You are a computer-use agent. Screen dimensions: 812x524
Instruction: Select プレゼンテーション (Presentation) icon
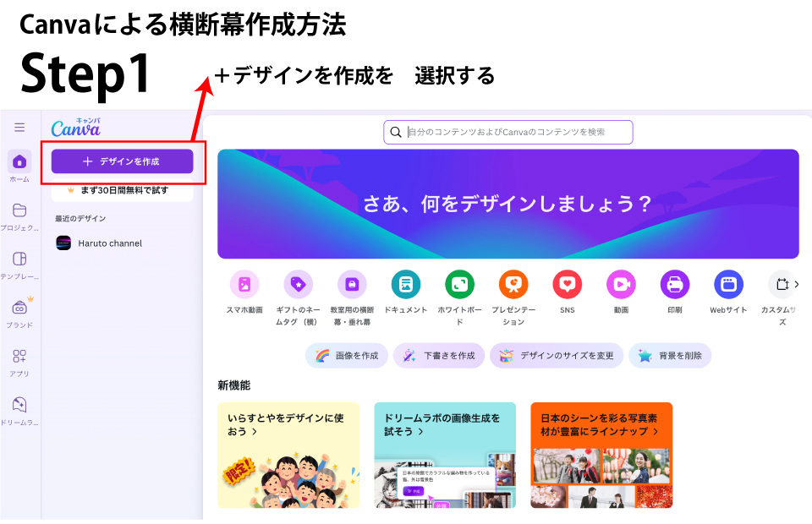click(513, 285)
